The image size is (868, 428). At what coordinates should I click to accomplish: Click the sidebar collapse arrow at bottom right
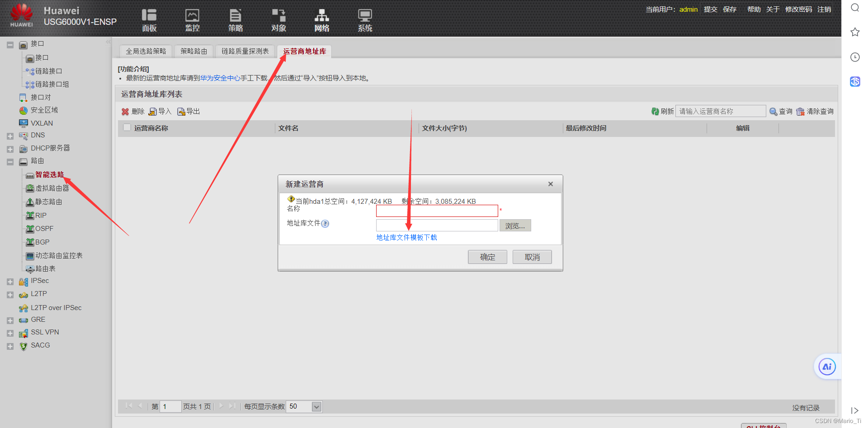pyautogui.click(x=854, y=410)
